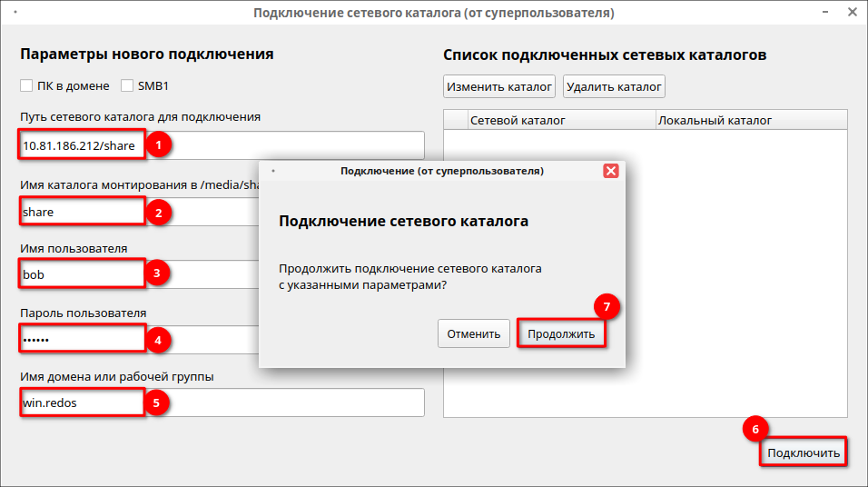The width and height of the screenshot is (868, 487).
Task: Click into the user password field
Action: click(82, 340)
